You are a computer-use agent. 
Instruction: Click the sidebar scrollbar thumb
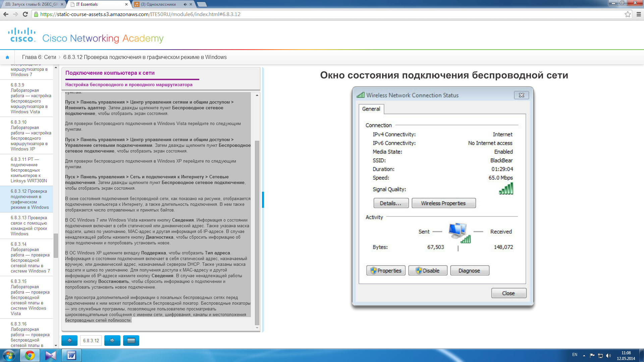pos(56,246)
